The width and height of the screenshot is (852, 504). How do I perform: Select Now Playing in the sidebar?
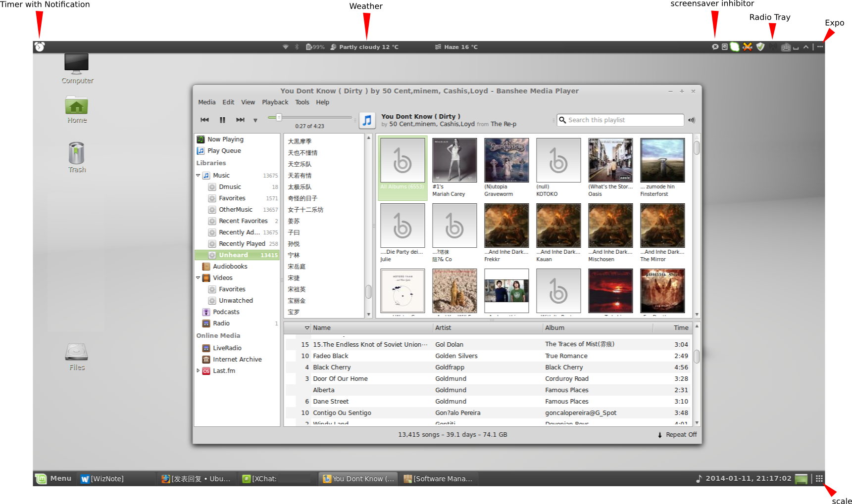pos(237,139)
